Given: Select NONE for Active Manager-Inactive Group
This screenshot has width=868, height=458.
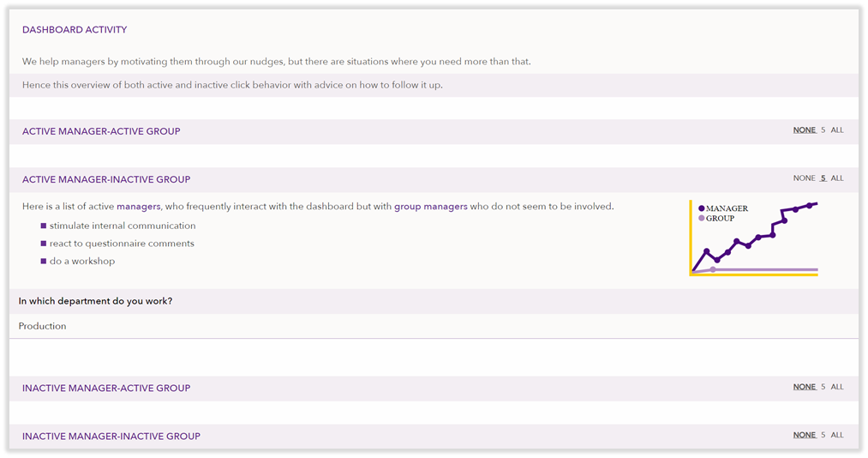Looking at the screenshot, I should pos(804,178).
